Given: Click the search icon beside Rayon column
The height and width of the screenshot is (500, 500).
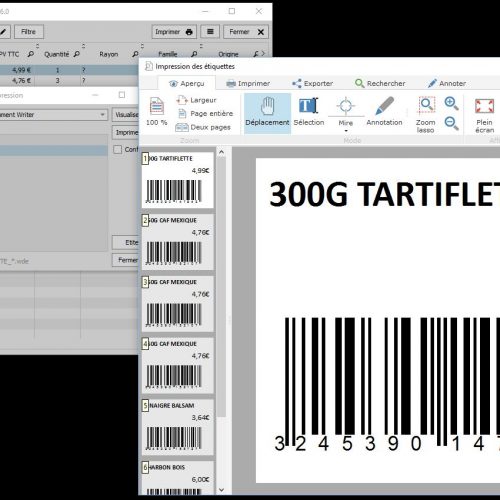Looking at the screenshot, I should click(135, 54).
